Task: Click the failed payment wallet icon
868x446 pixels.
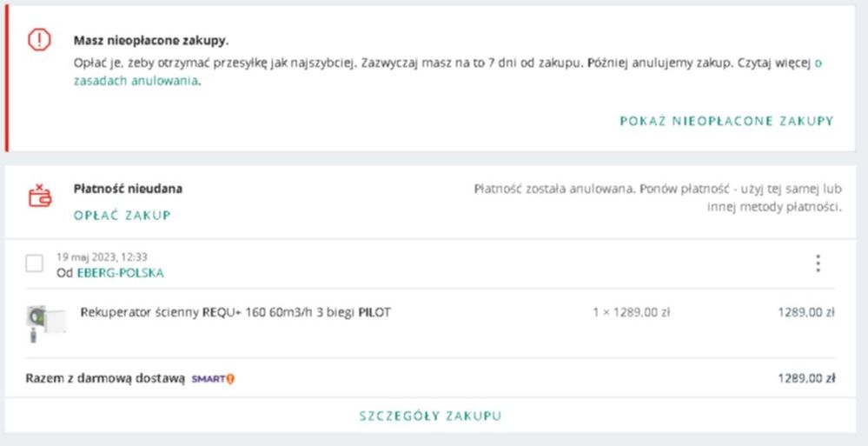Action: pyautogui.click(x=40, y=195)
